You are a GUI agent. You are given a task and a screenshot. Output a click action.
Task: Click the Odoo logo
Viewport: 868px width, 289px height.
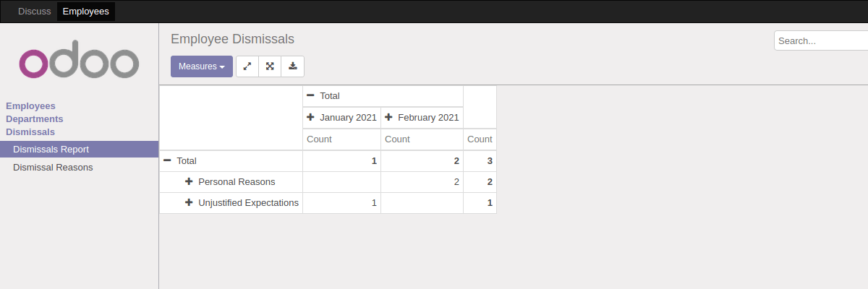coord(79,64)
